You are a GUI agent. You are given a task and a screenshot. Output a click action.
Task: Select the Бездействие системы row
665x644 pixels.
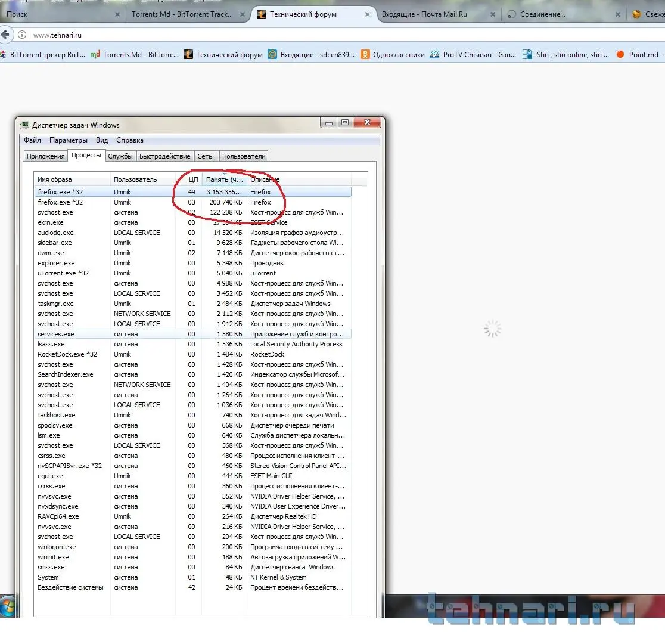(x=193, y=587)
